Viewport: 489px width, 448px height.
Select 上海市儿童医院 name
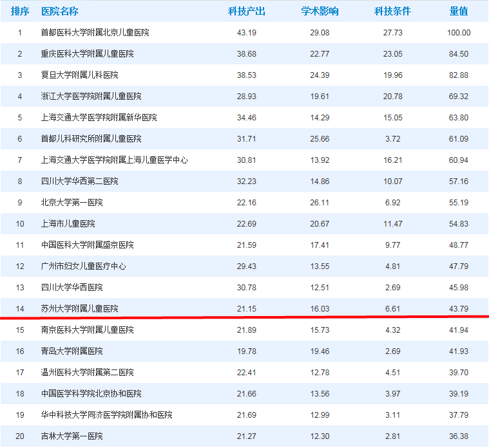point(68,224)
